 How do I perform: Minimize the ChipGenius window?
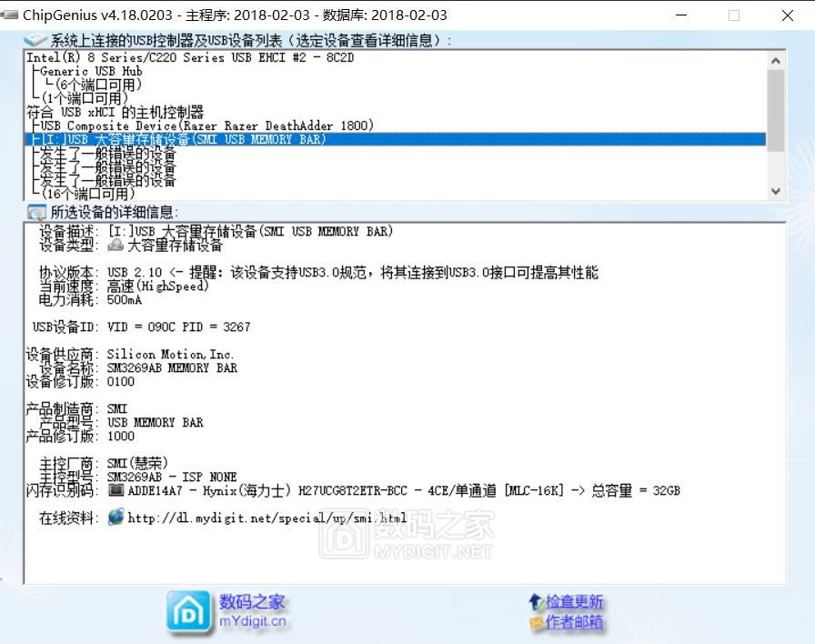click(x=681, y=15)
